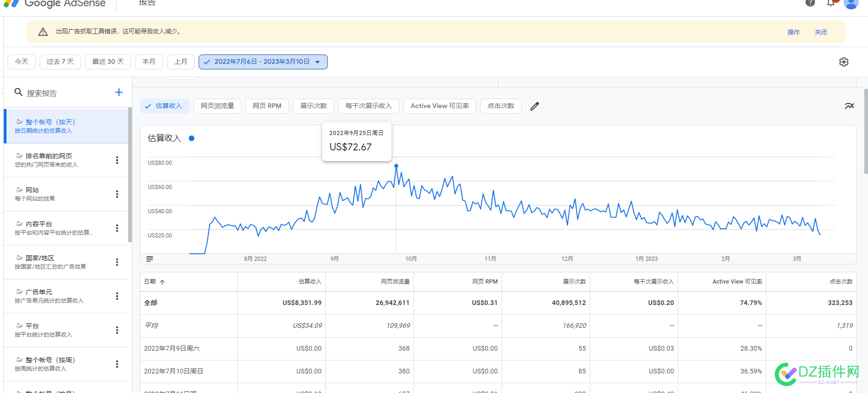
Task: Click 关闭 link in warning banner
Action: (x=820, y=32)
